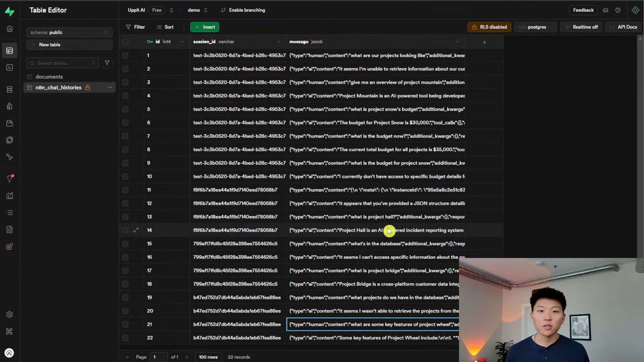The image size is (644, 362).
Task: Select the checkbox for row 6
Action: 125,123
